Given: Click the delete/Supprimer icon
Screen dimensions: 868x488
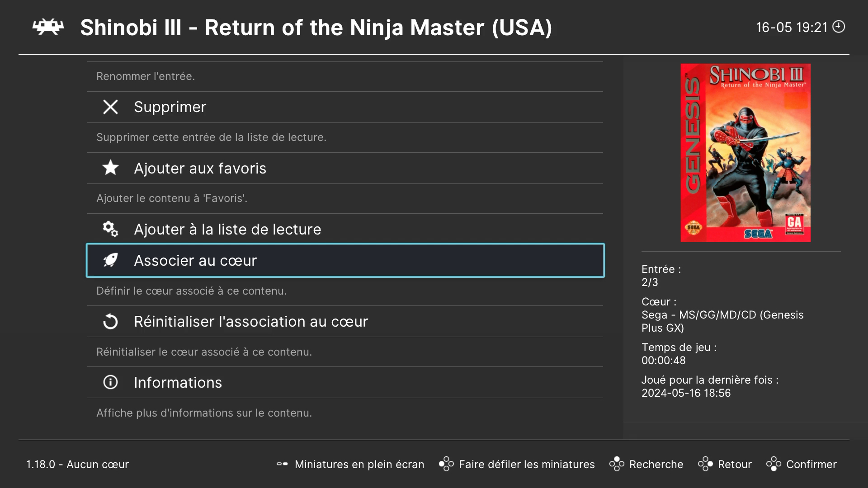Looking at the screenshot, I should pos(109,107).
